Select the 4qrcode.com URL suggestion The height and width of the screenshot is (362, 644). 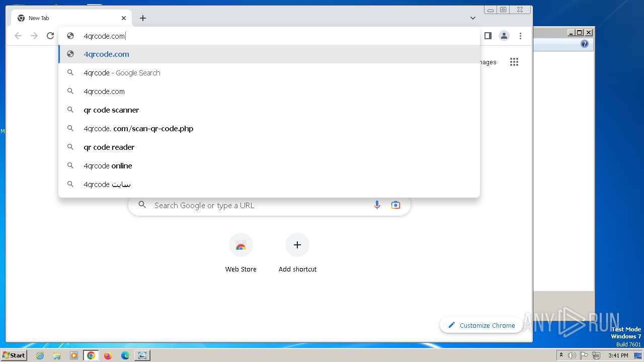coord(269,54)
